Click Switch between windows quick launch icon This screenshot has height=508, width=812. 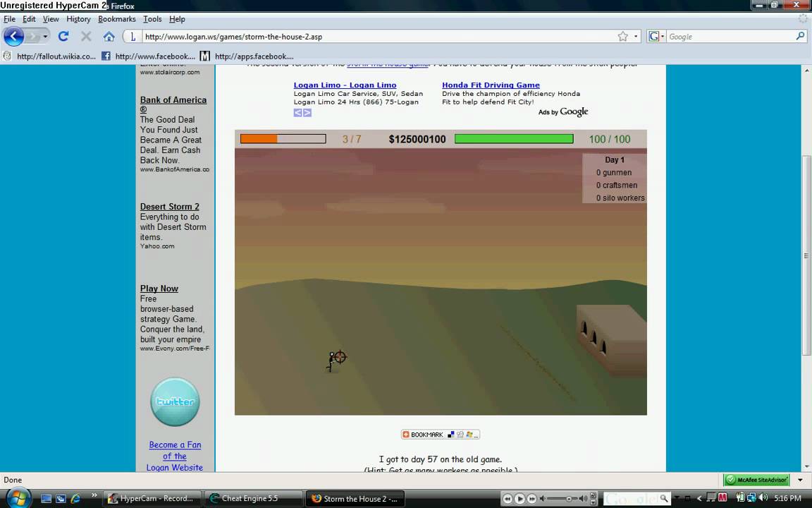(x=61, y=499)
